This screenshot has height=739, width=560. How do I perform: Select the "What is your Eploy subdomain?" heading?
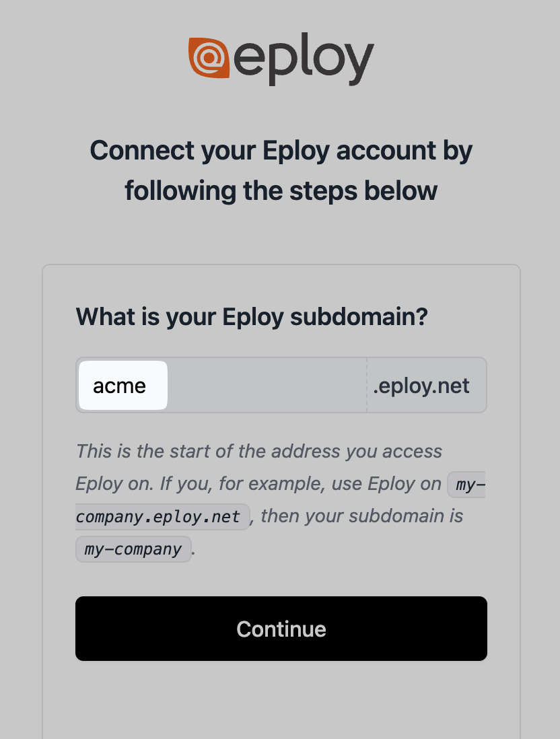click(x=252, y=316)
